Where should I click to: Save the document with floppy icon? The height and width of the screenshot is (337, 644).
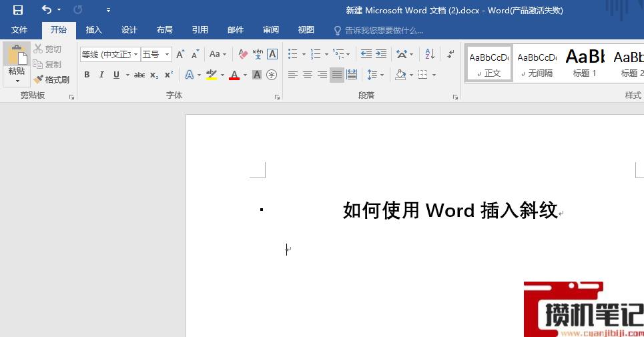(x=17, y=10)
